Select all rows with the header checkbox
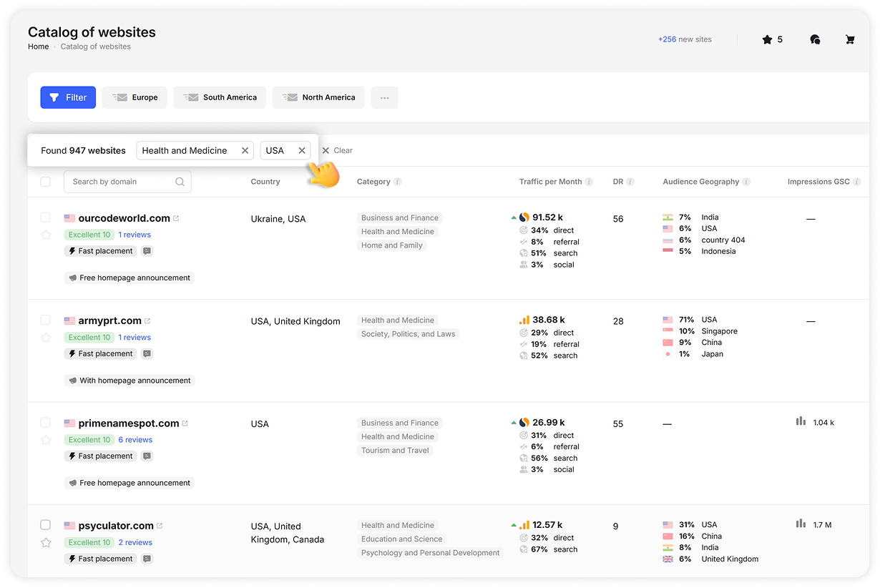880x588 pixels. pyautogui.click(x=46, y=182)
